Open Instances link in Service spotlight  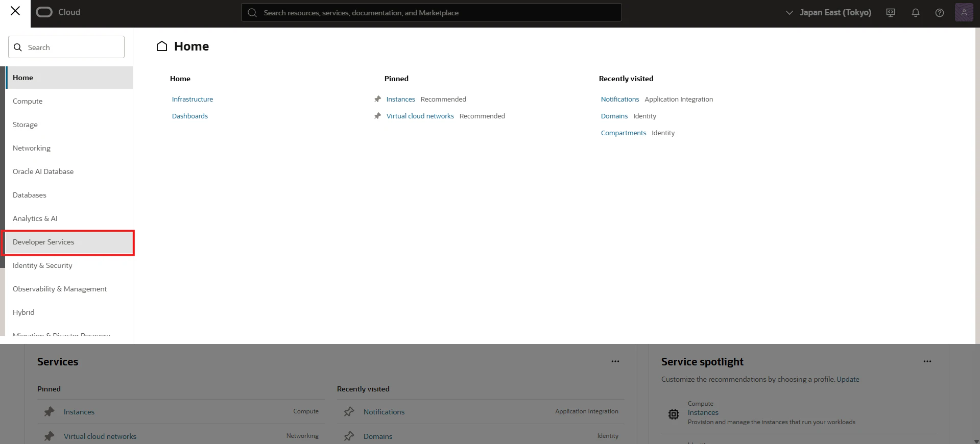(703, 412)
